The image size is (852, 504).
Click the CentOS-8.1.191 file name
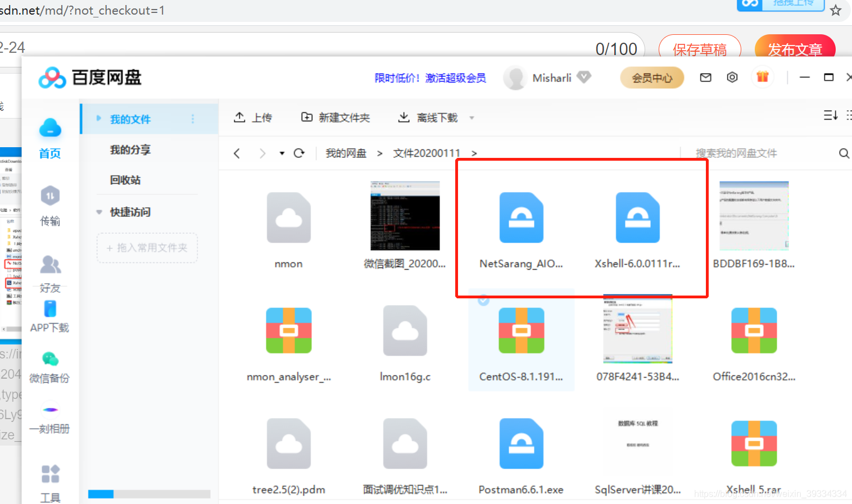coord(521,376)
